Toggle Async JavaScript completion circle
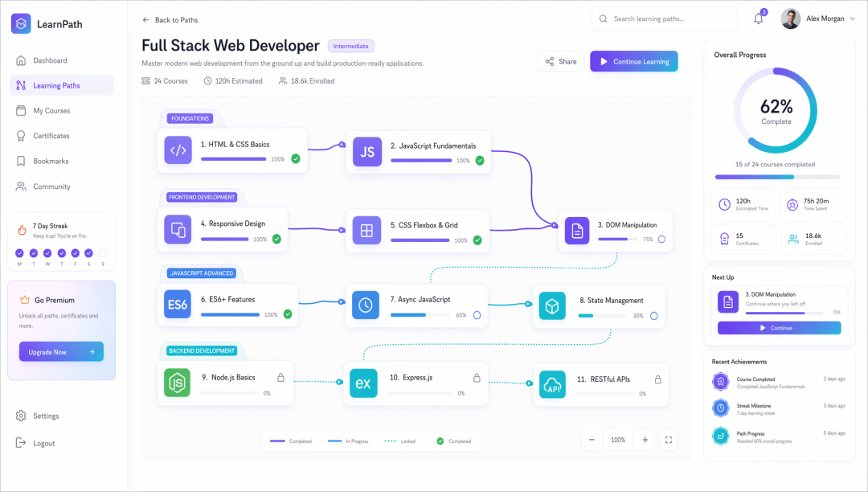The width and height of the screenshot is (868, 492). 477,315
